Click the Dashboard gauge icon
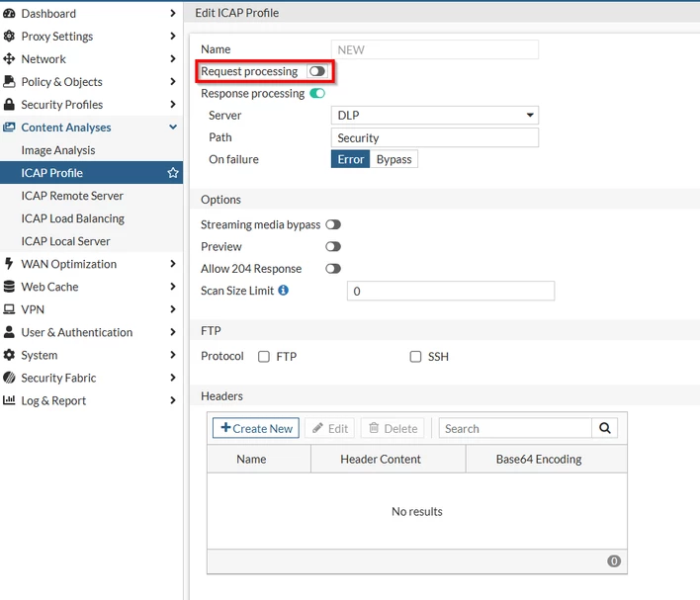Viewport: 700px width, 600px height. coord(9,14)
